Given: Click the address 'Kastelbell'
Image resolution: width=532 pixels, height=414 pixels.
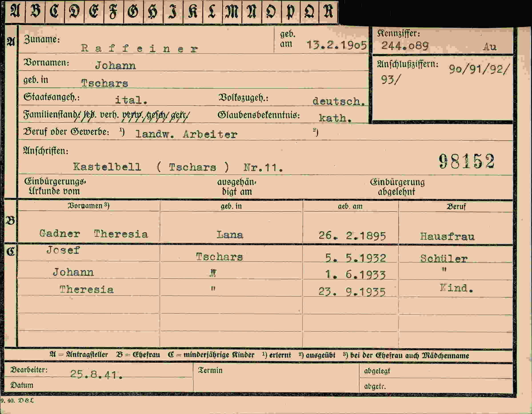Looking at the screenshot, I should [107, 167].
